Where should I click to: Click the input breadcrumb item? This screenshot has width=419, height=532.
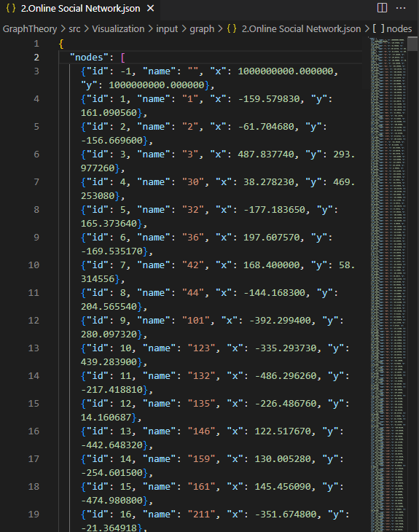pyautogui.click(x=167, y=29)
